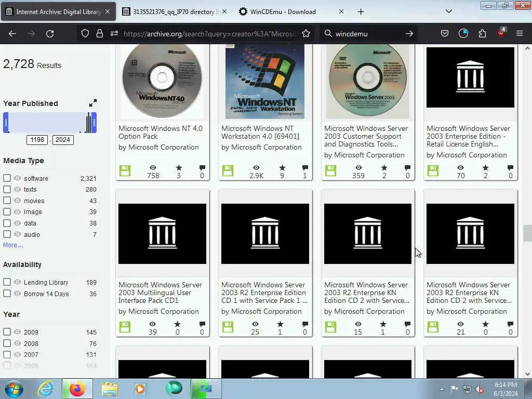
Task: Show hidden tray icons arrow
Action: click(442, 390)
